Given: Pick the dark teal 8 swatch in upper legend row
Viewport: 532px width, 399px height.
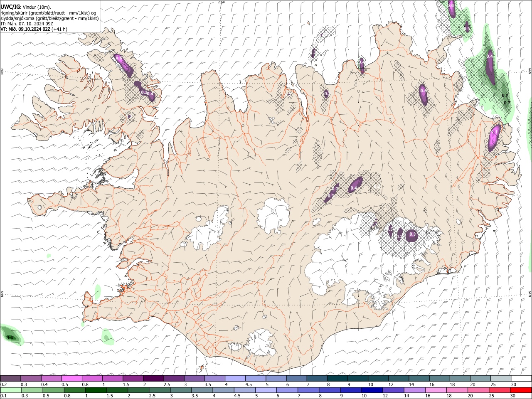Looking at the screenshot, I should (x=337, y=378).
